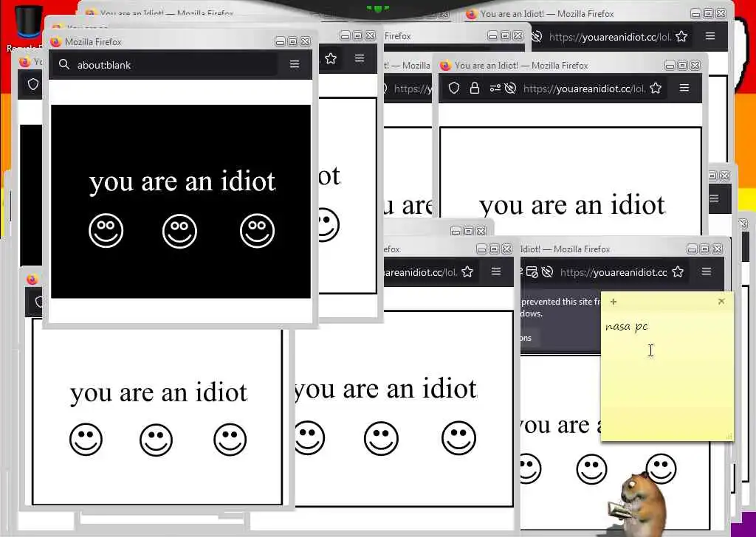
Task: Click the padlock site-security icon
Action: click(475, 88)
